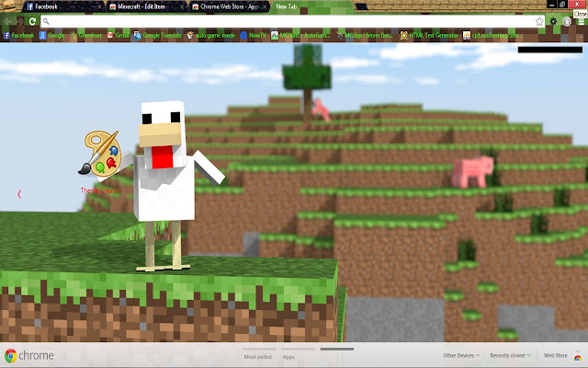588x368 pixels.
Task: Open the cp1.runhosting.com bookmark
Action: [x=492, y=36]
